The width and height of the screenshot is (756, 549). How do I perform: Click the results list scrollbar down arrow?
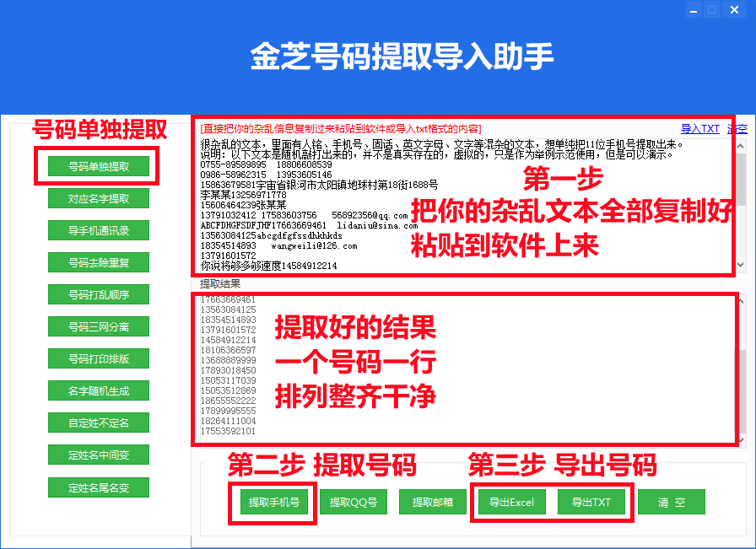[741, 439]
